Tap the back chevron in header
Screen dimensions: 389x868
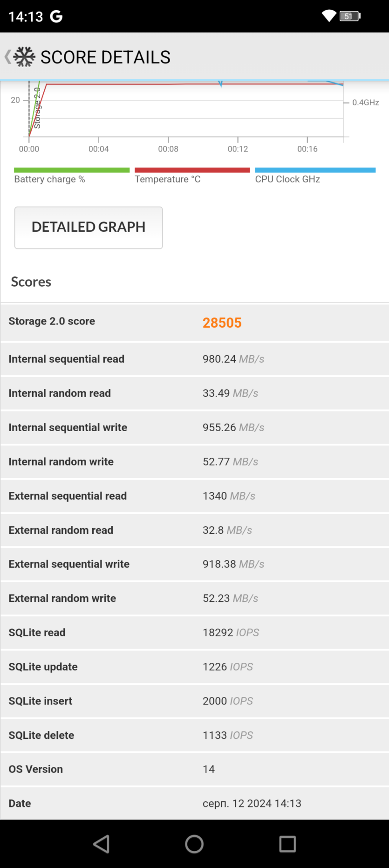[x=7, y=57]
